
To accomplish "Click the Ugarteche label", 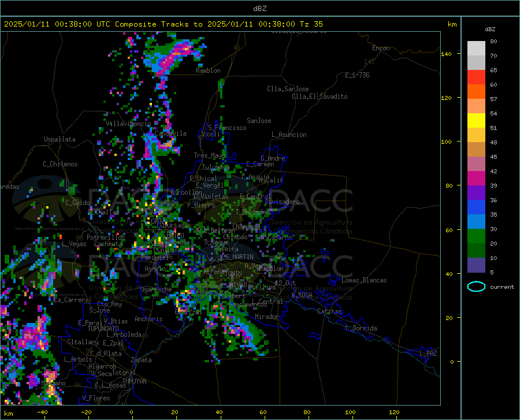I will coord(156,289).
